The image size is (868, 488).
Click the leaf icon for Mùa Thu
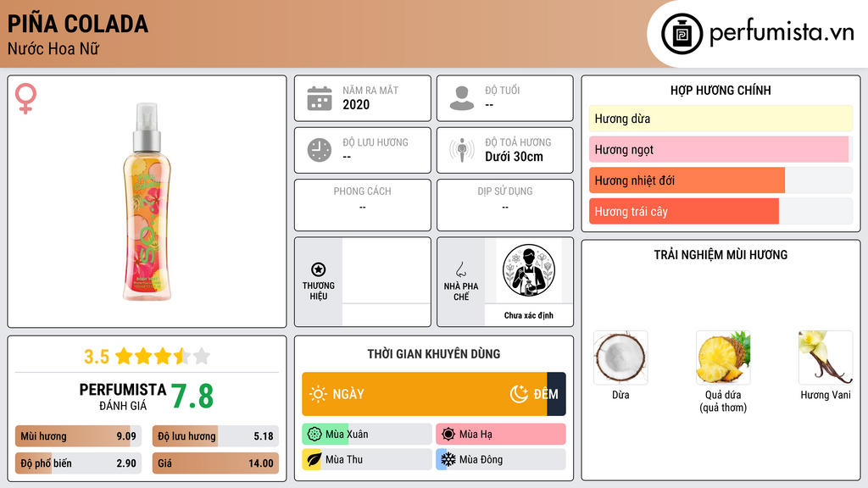[314, 459]
